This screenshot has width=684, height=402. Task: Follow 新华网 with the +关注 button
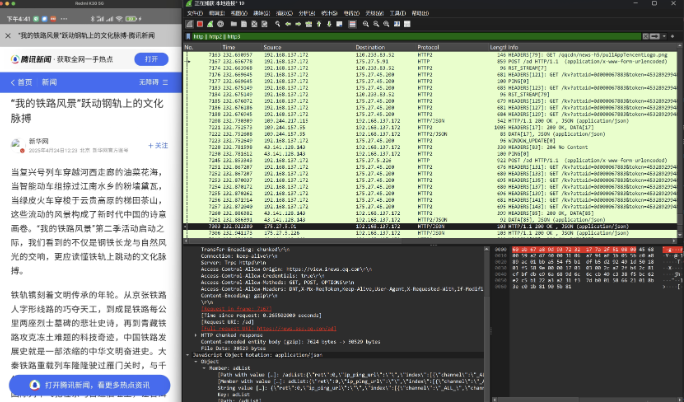158,146
